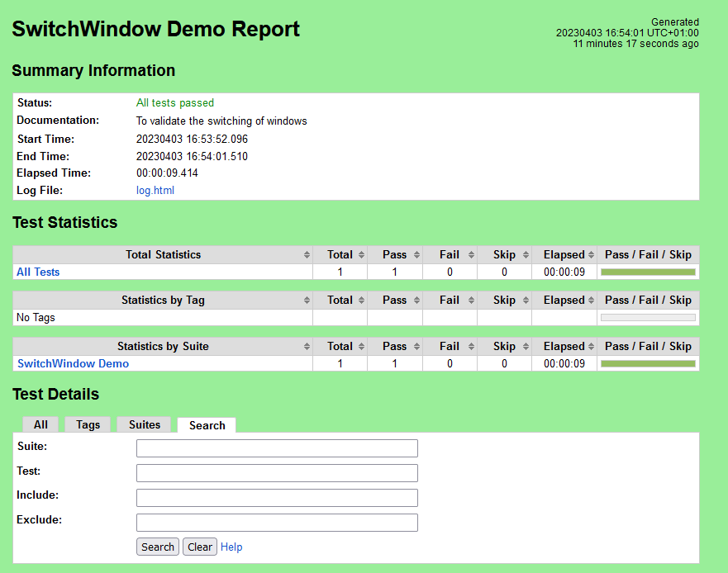Click the All Tests statistics link

point(38,272)
